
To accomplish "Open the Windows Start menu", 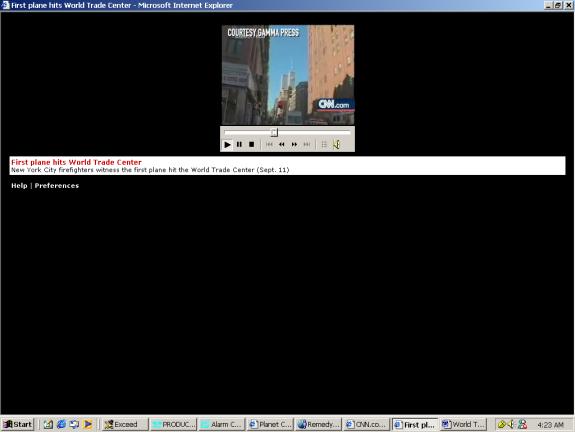I will [x=18, y=424].
